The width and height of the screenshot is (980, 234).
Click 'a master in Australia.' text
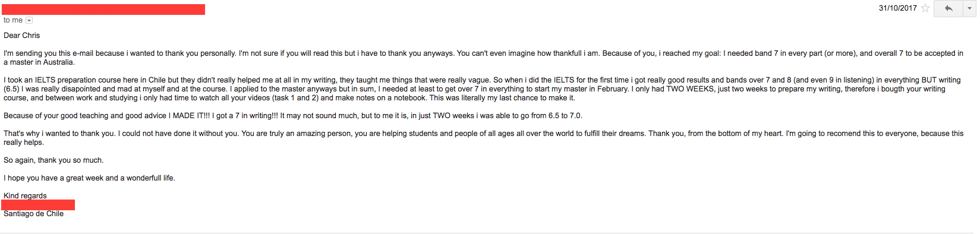(39, 62)
